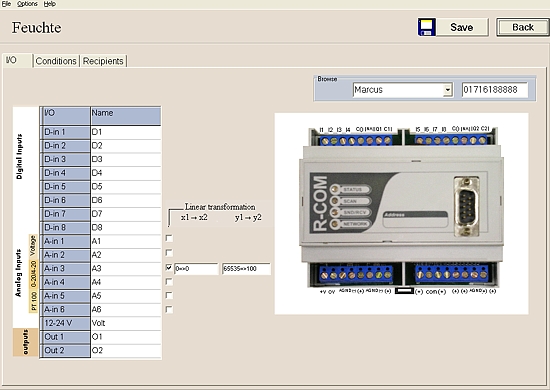
Task: Click the name cell A6
Action: [x=126, y=310]
